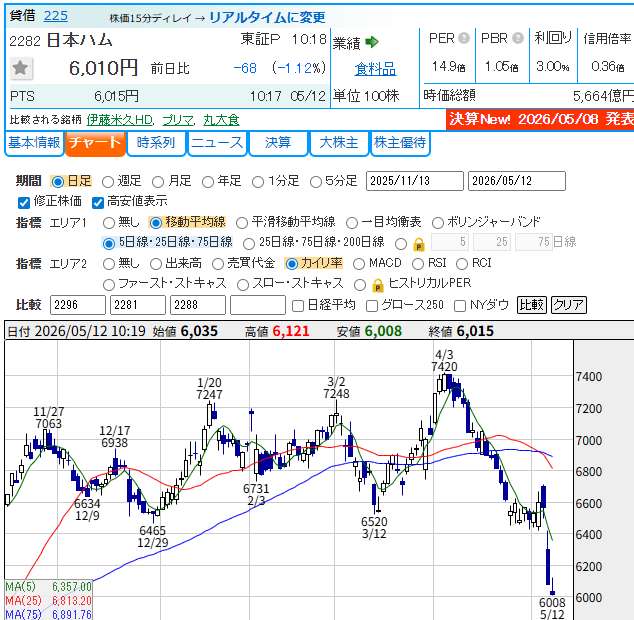Click comparison code field 2281

137,305
